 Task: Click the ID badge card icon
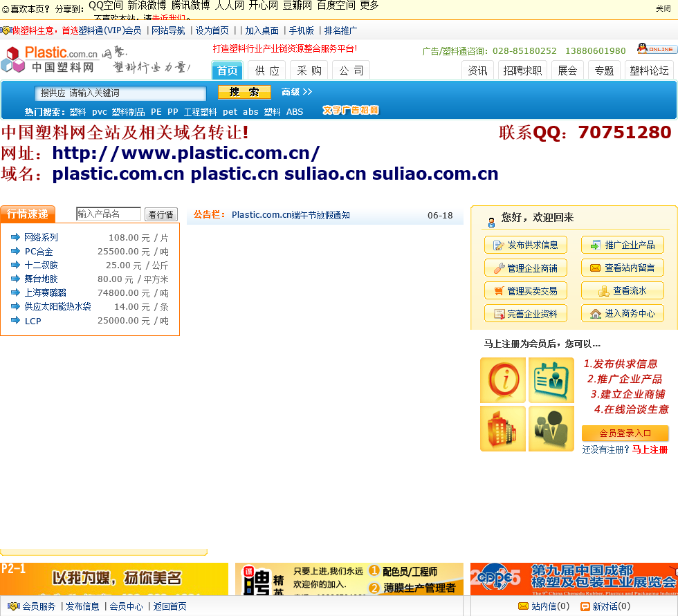551,380
